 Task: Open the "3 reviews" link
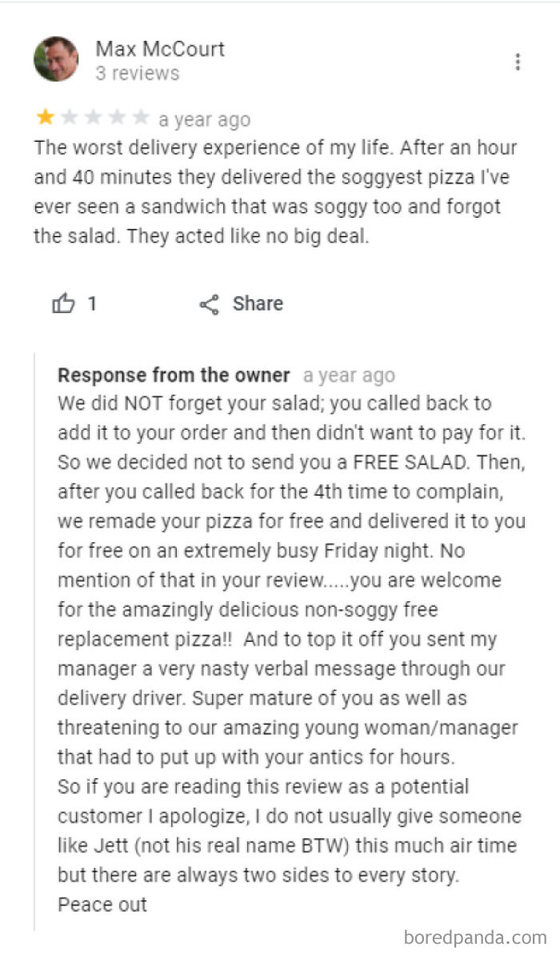[140, 73]
